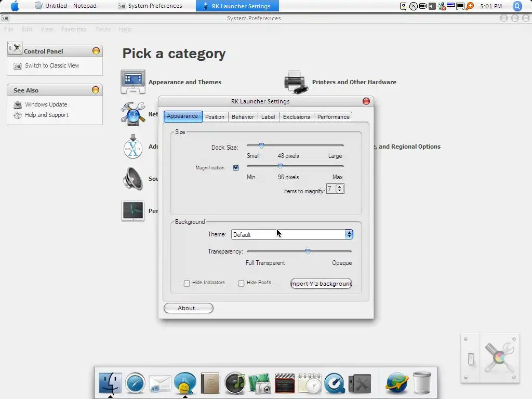Screen dimensions: 532x399
Task: Click the disc tray icon
Action: 413,6
